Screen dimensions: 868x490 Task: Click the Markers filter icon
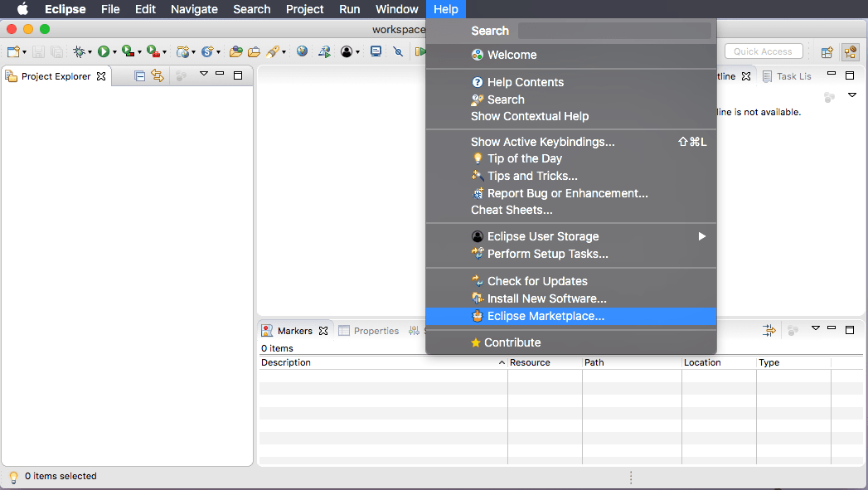769,331
